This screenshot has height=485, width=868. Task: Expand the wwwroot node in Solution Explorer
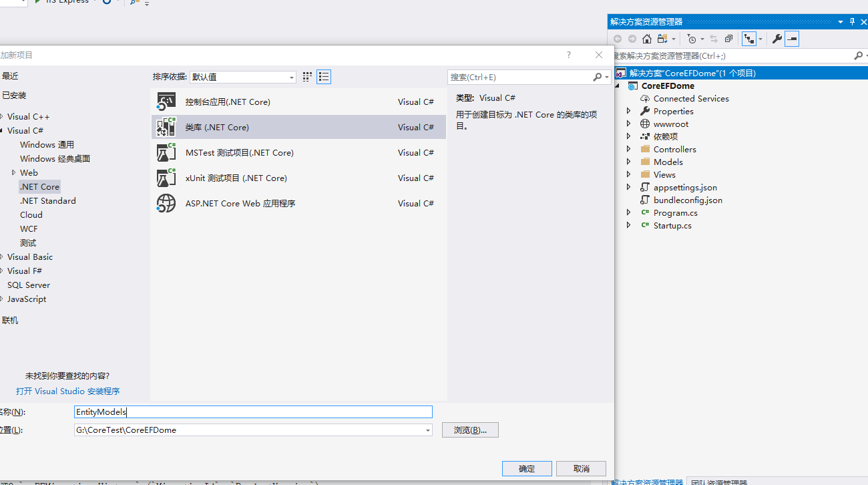pyautogui.click(x=628, y=124)
